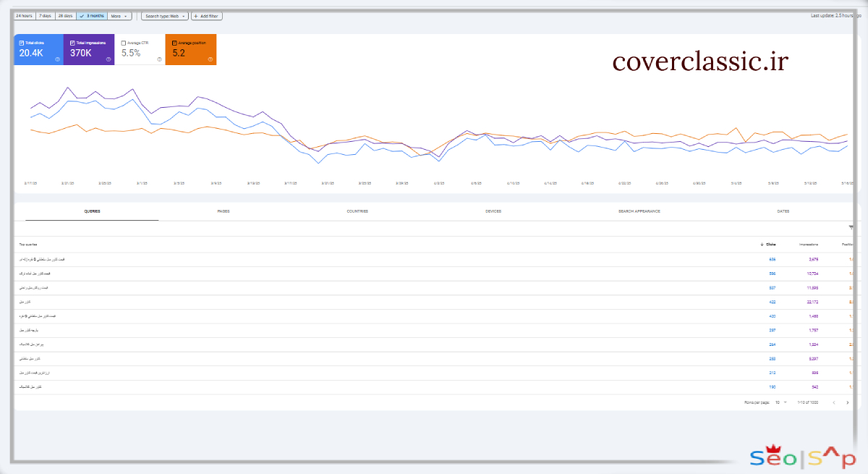Enable the Average CTR metric checkbox
This screenshot has height=474, width=868.
124,43
